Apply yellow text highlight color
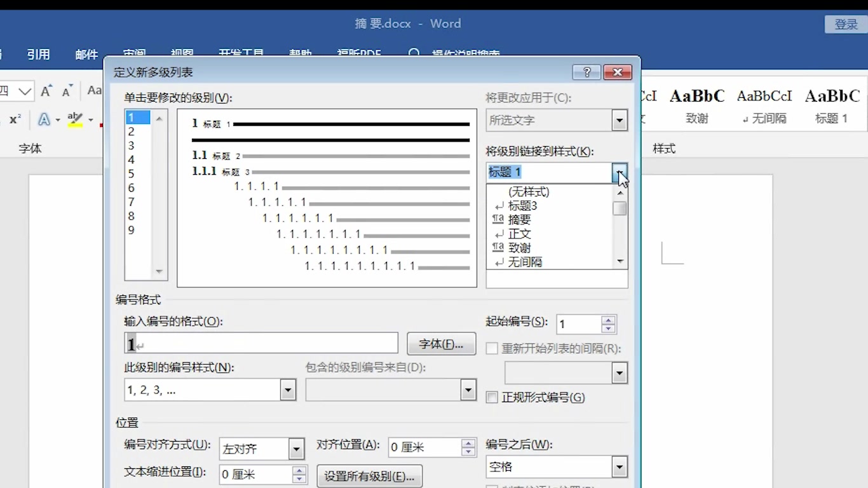868x488 pixels. [75, 119]
